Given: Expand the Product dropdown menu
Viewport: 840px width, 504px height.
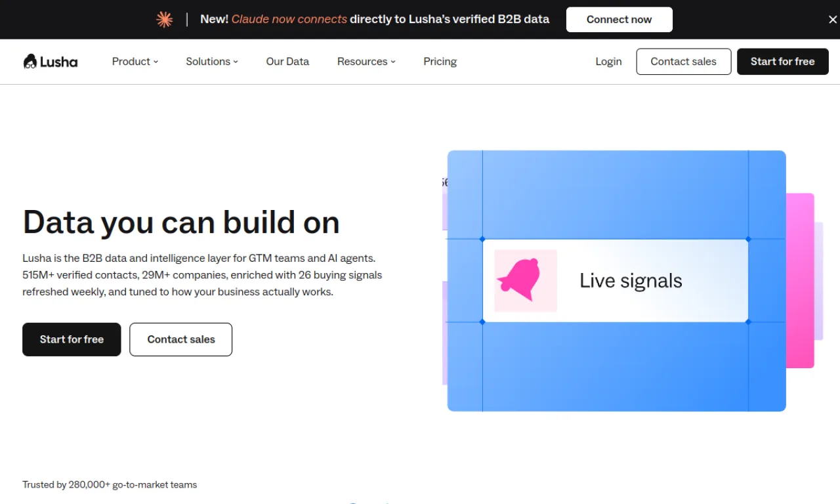Looking at the screenshot, I should (135, 62).
